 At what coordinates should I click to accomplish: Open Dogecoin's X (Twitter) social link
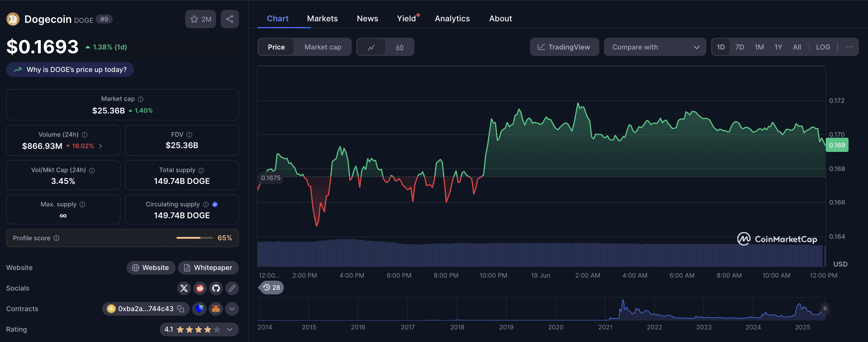(x=184, y=288)
